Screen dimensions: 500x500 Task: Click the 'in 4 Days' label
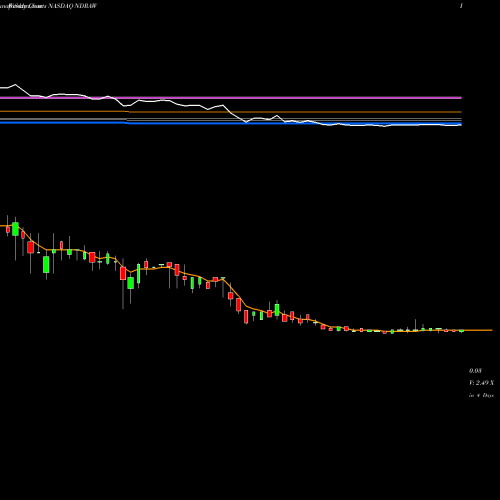[481, 395]
